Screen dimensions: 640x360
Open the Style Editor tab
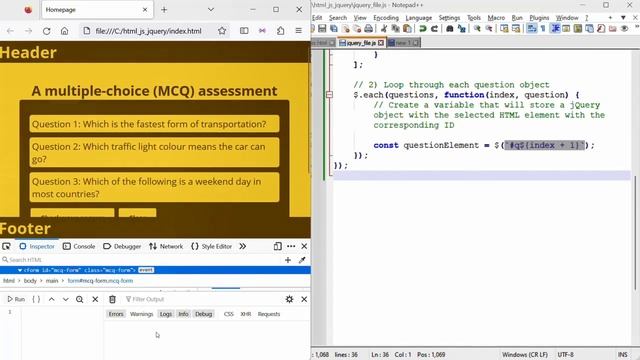tap(211, 246)
